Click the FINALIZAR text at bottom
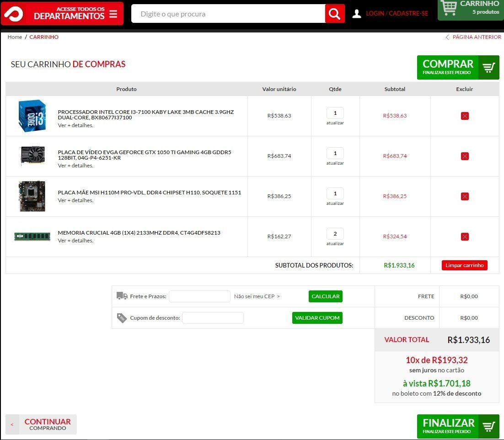The width and height of the screenshot is (504, 440). (448, 423)
